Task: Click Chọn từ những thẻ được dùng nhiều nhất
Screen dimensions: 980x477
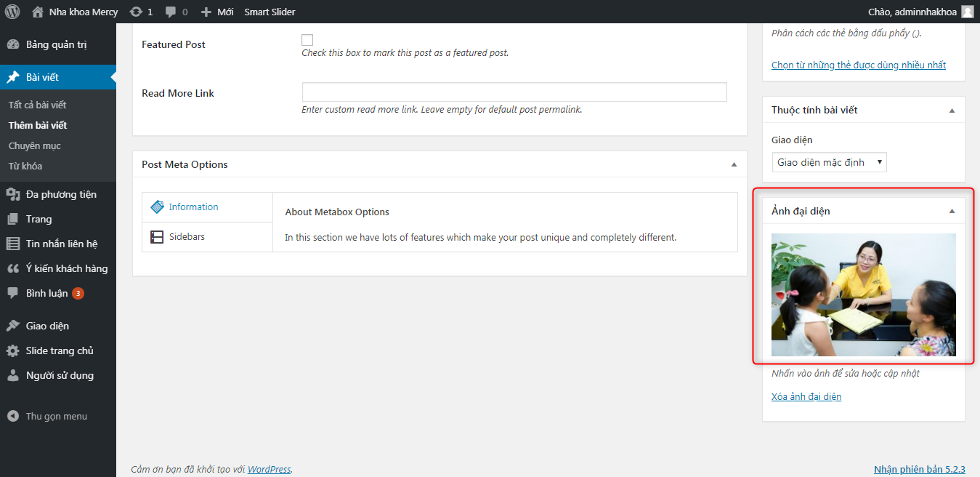Action: 859,65
